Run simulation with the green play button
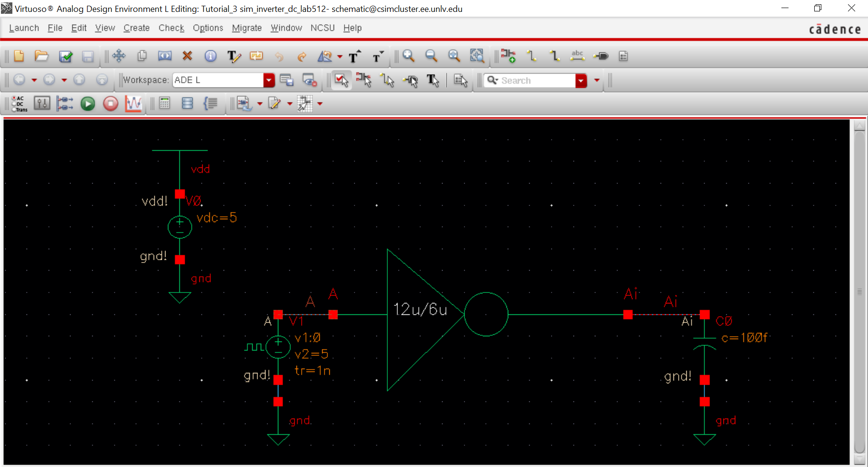 pyautogui.click(x=88, y=104)
